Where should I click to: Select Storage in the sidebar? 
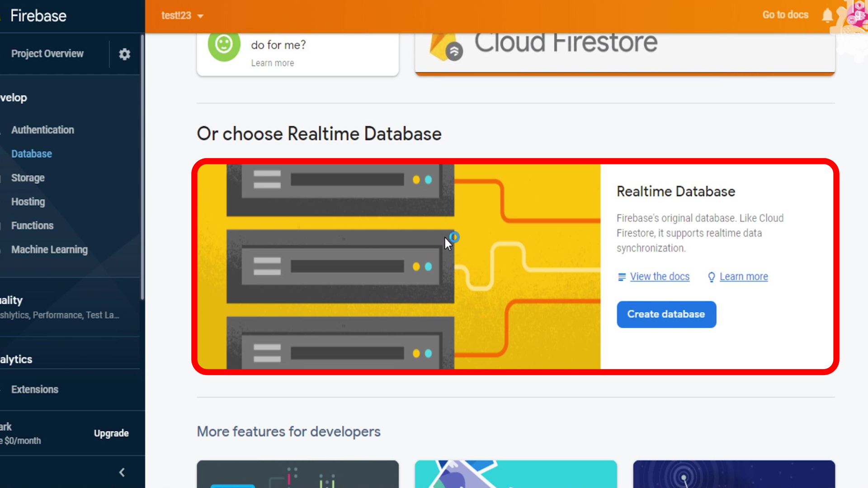click(x=28, y=178)
